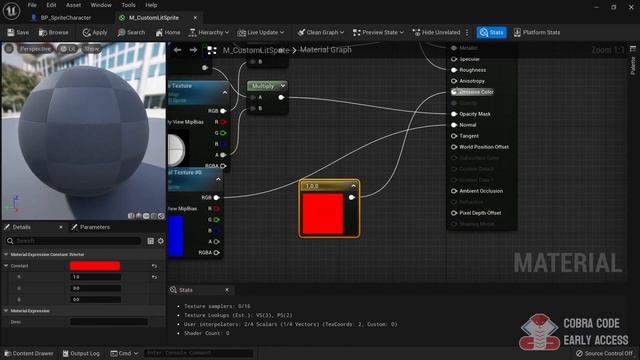Open Hide Unrelated options menu dots
640x360 pixels.
(x=467, y=32)
